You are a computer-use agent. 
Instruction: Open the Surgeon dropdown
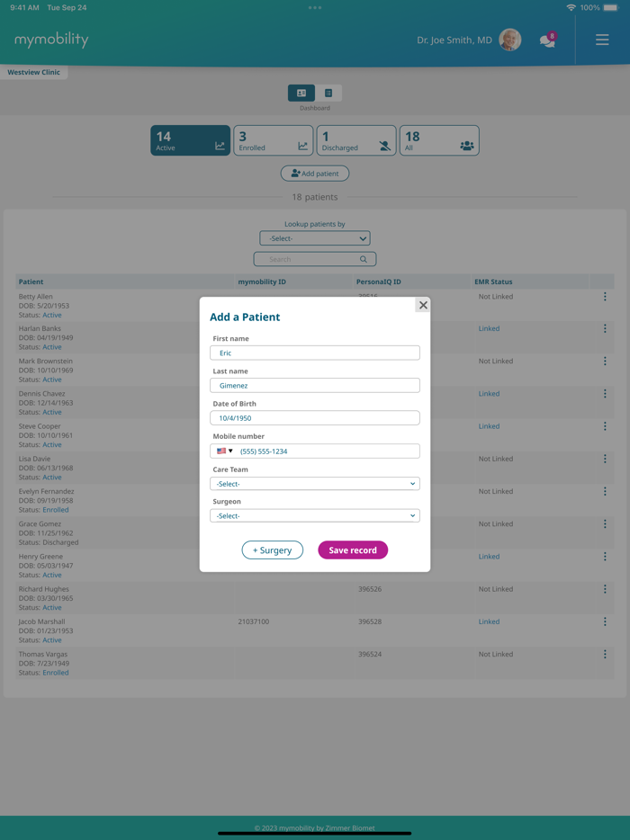pos(315,516)
